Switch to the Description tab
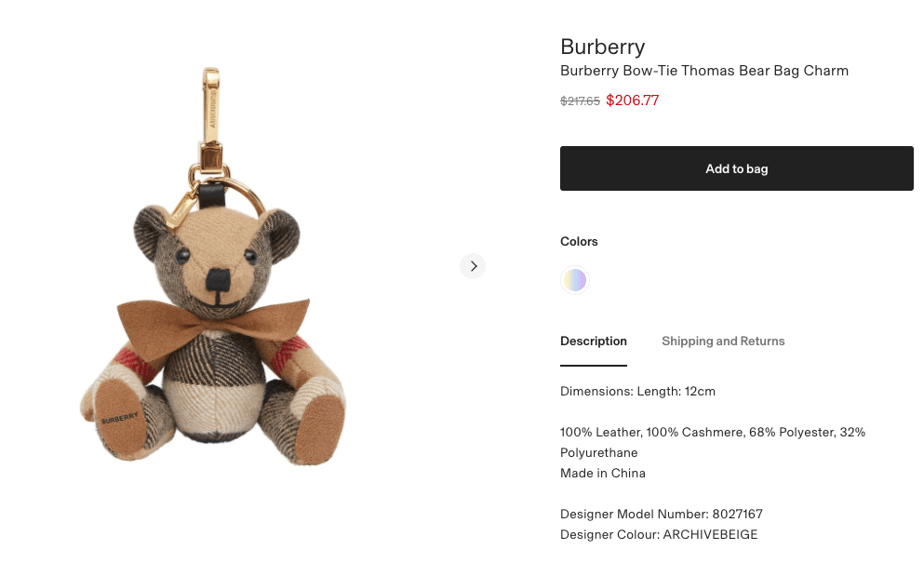This screenshot has height=576, width=924. click(x=594, y=342)
